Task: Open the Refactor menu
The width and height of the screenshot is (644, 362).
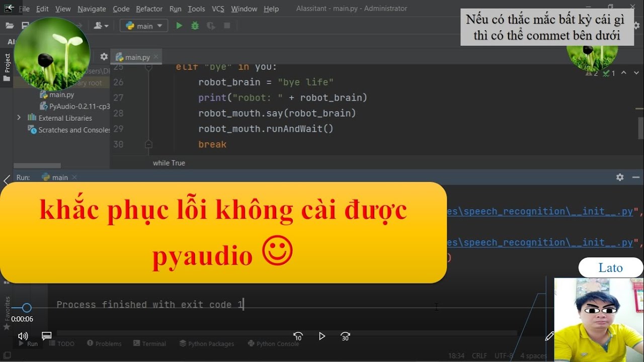Action: [x=149, y=9]
